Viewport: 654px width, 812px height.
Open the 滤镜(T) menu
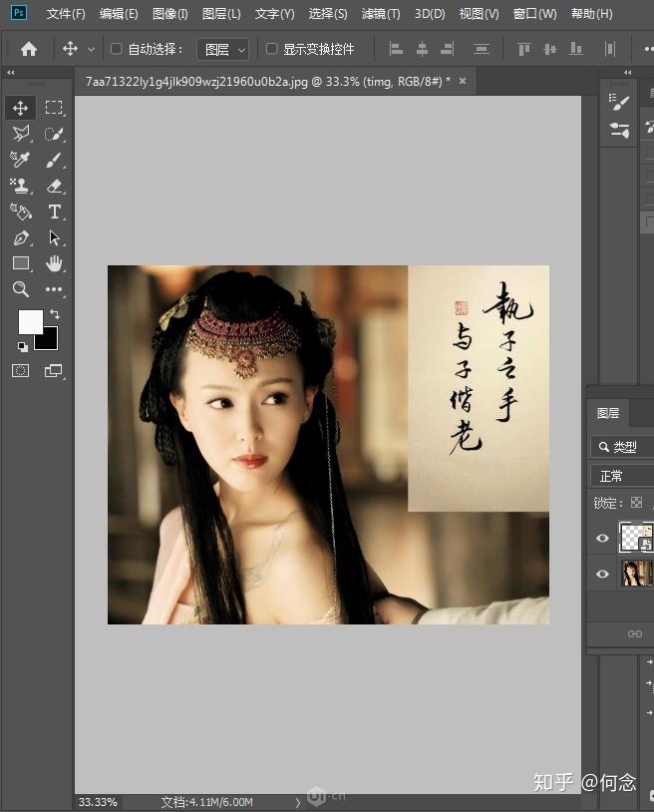pyautogui.click(x=381, y=14)
